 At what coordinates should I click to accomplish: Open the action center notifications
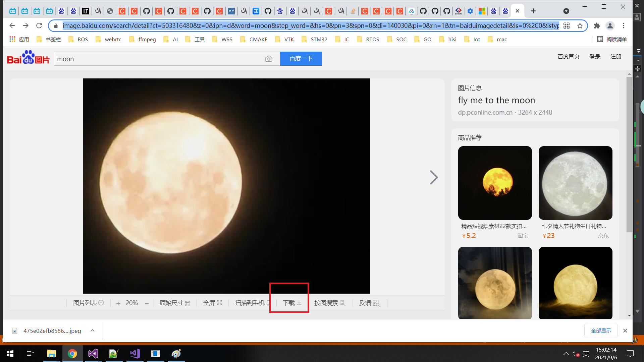pos(630,354)
